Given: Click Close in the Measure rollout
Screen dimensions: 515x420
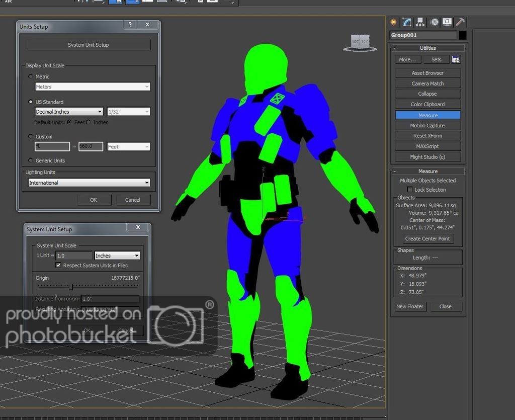Looking at the screenshot, I should pos(446,306).
